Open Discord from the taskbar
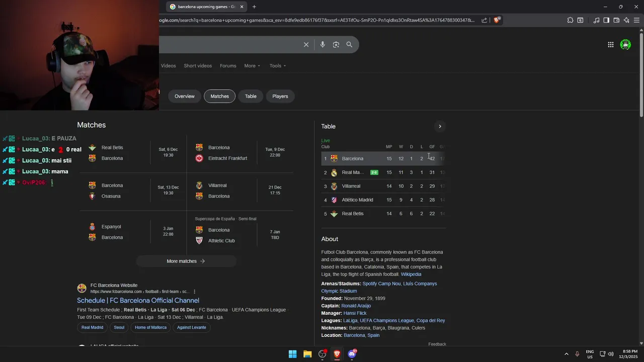The height and width of the screenshot is (362, 644). (352, 354)
